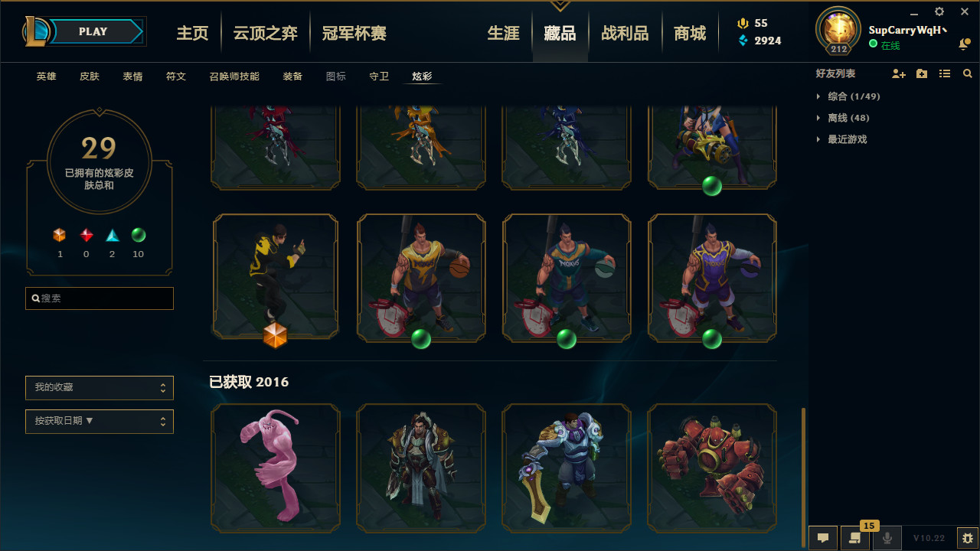Switch to the 皮肤 collection tab

point(90,77)
